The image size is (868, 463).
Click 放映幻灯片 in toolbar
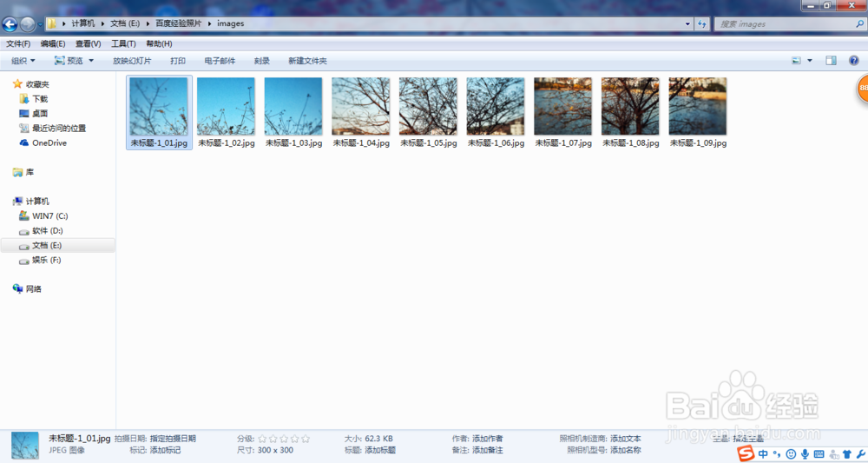[132, 61]
